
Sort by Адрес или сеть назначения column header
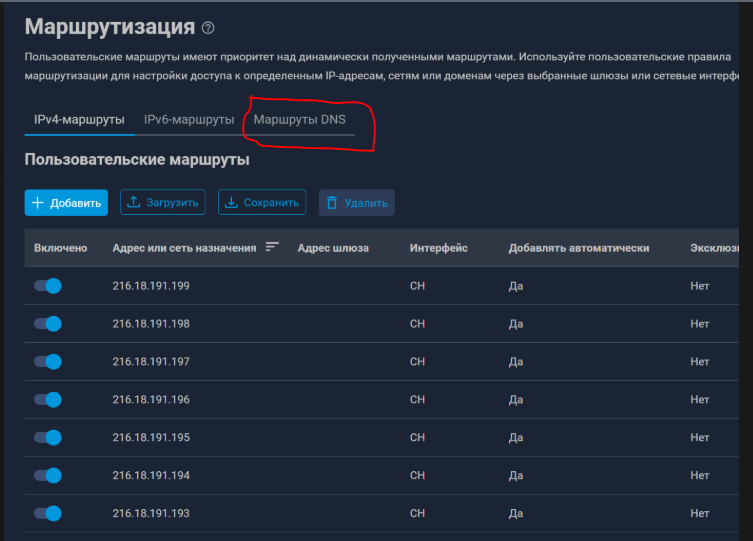[184, 248]
